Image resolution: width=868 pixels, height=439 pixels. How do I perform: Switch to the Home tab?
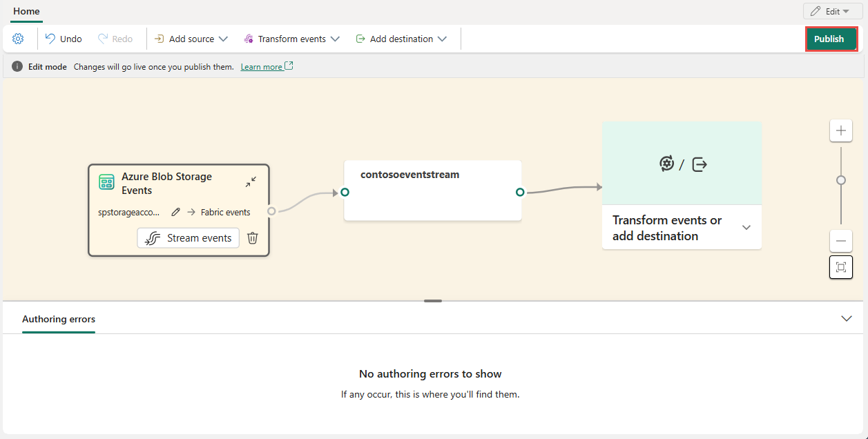pyautogui.click(x=26, y=11)
